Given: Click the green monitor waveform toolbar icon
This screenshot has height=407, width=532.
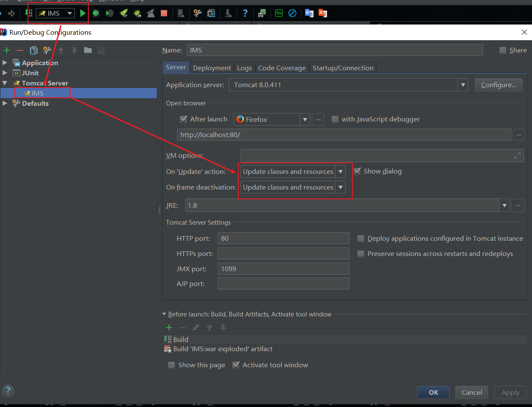Looking at the screenshot, I should pyautogui.click(x=279, y=14).
